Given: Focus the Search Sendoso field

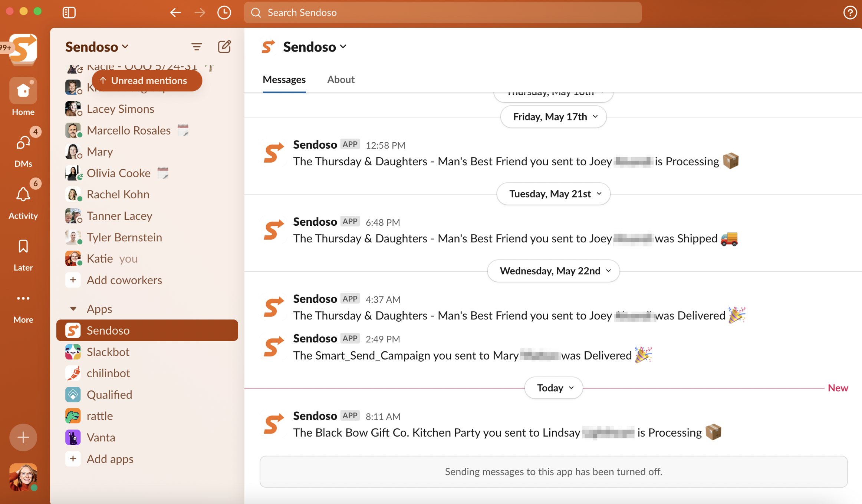Looking at the screenshot, I should coord(442,13).
